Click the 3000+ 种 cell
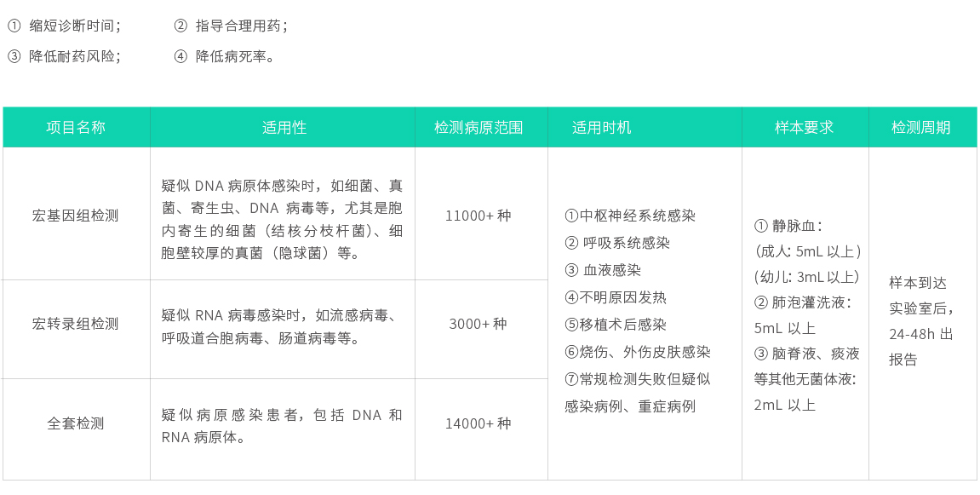980x495 pixels. pos(479,324)
